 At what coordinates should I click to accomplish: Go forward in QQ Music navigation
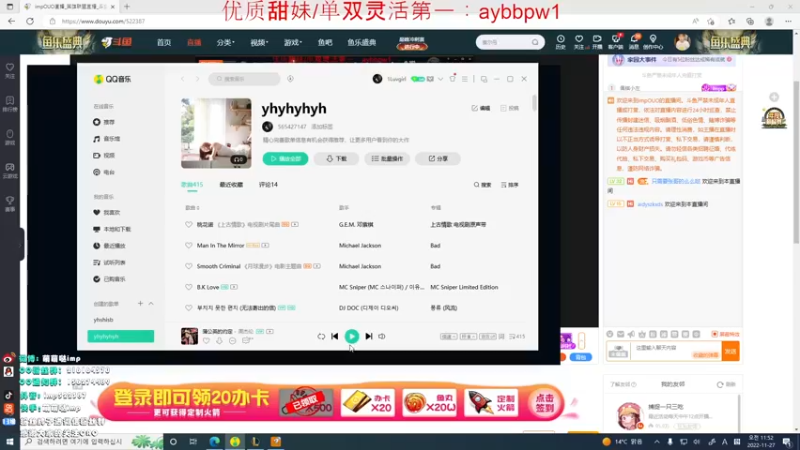coord(197,79)
